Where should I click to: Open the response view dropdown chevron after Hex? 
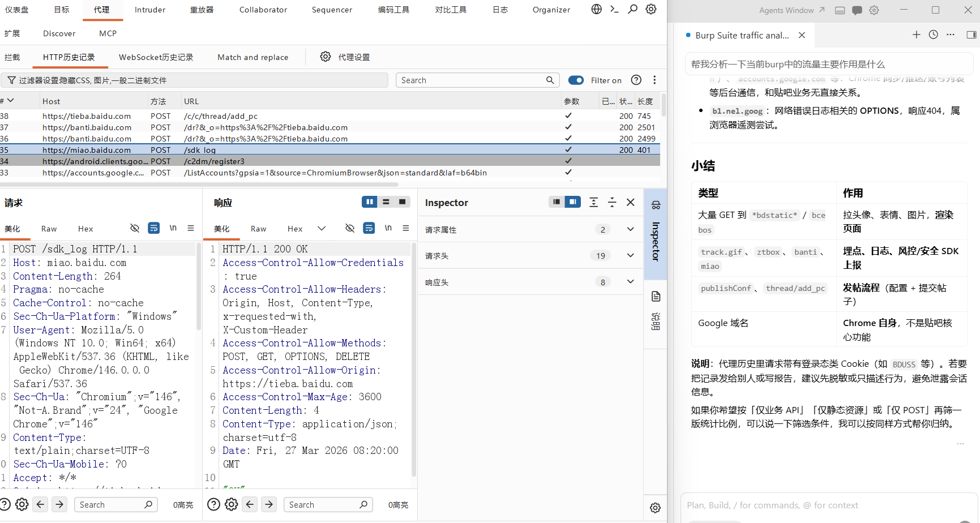[x=322, y=228]
